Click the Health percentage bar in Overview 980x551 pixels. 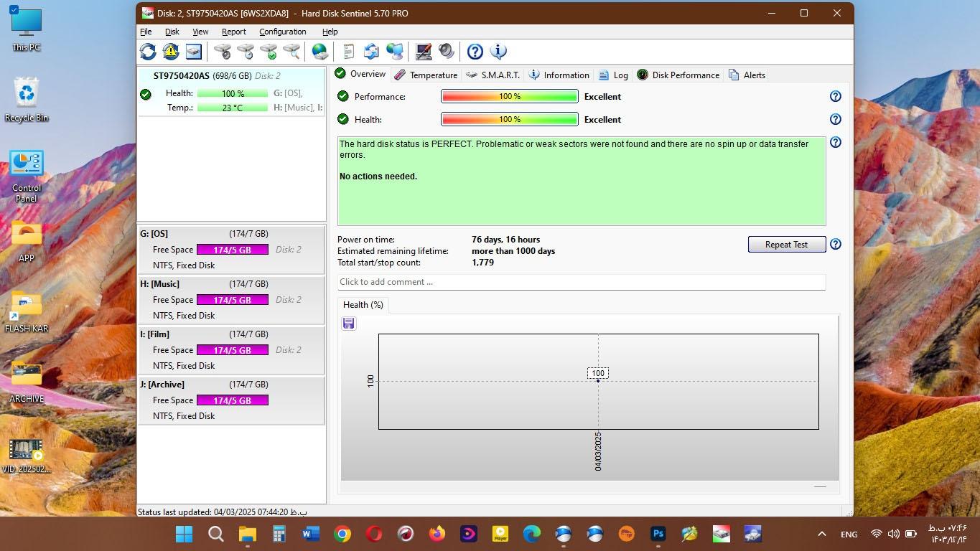click(509, 120)
